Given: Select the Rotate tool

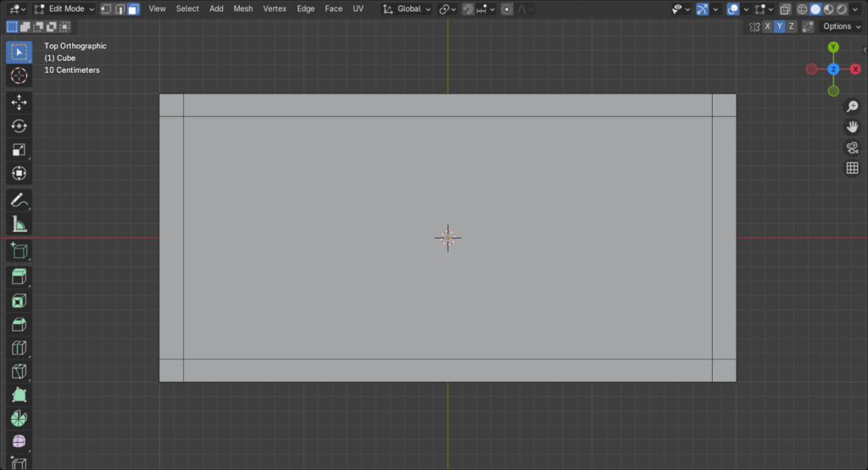Looking at the screenshot, I should pos(19,126).
